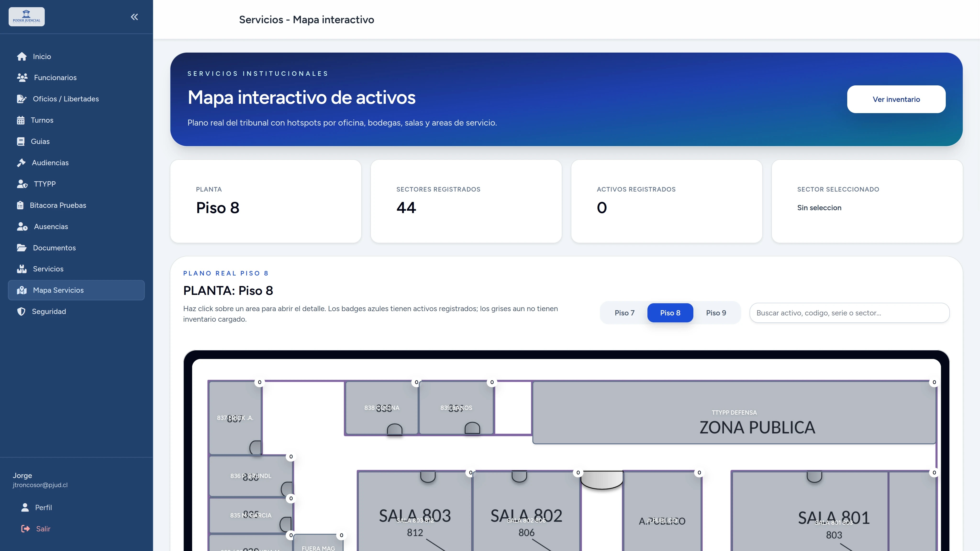Click the jtroncosor@pjud.cl email text
980x551 pixels.
pyautogui.click(x=40, y=485)
